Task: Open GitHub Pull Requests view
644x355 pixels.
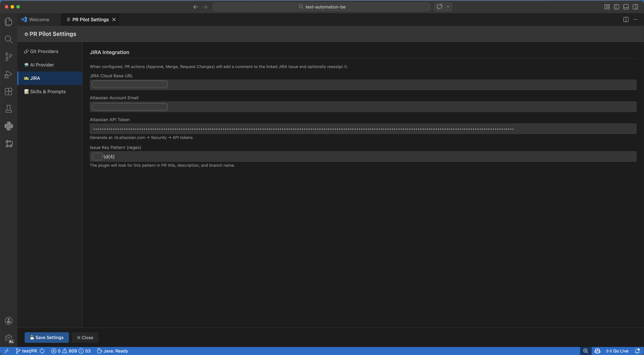Action: [9, 143]
